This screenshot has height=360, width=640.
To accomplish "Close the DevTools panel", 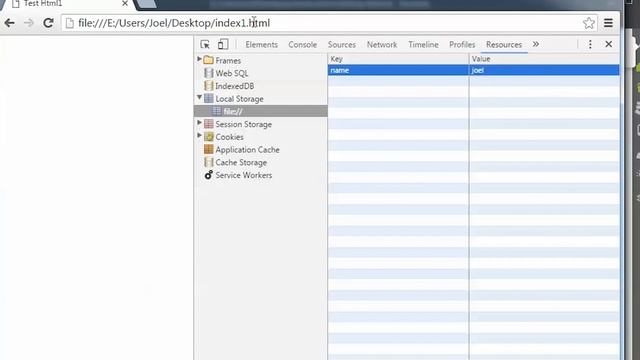I will coord(609,44).
